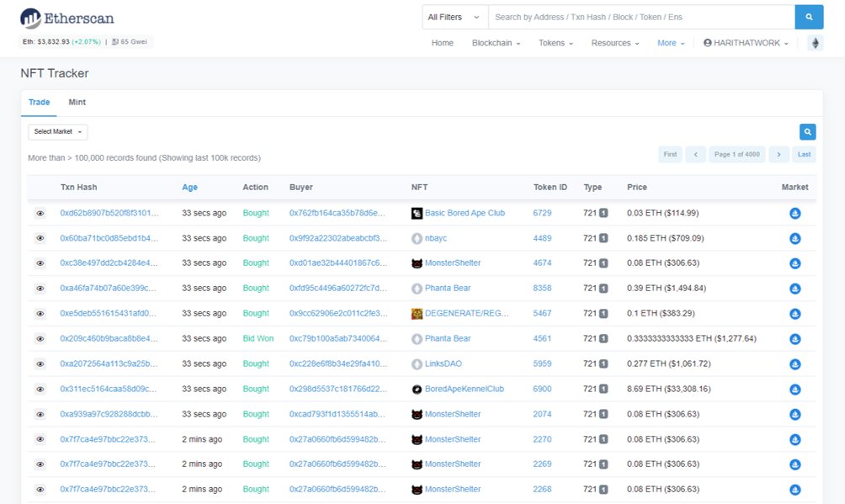Click the Basic Bored Ape Club NFT thumbnail
The width and height of the screenshot is (845, 504).
[417, 214]
